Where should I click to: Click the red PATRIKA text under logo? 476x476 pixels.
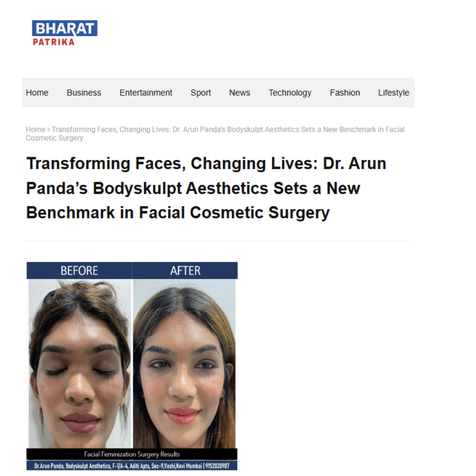53,42
